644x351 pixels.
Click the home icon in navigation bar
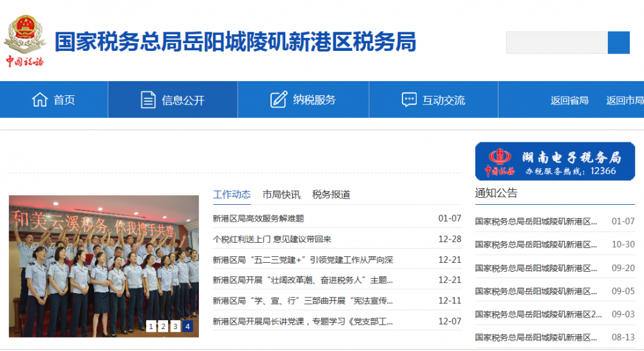click(x=40, y=100)
